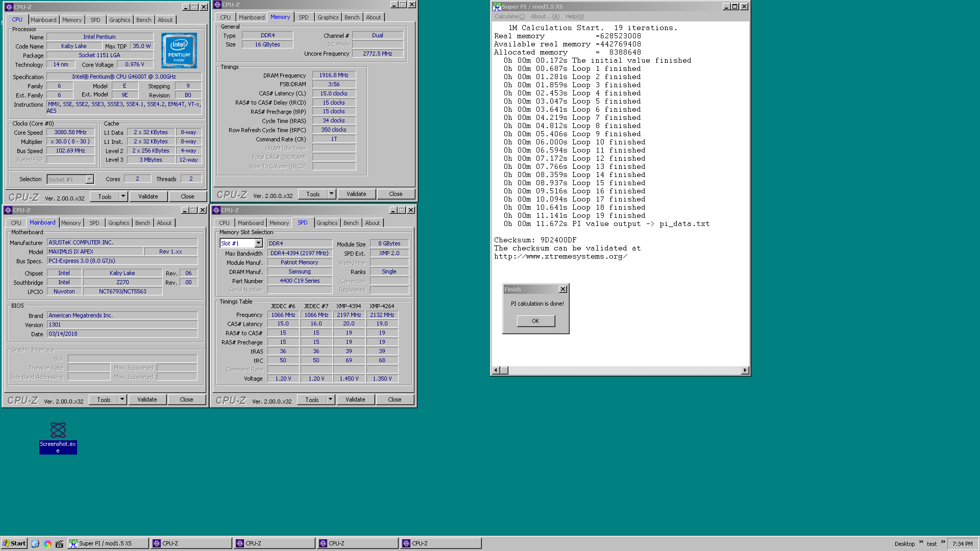This screenshot has width=980, height=551.
Task: Click the Multiplier value x 30.0 field
Action: coord(70,141)
